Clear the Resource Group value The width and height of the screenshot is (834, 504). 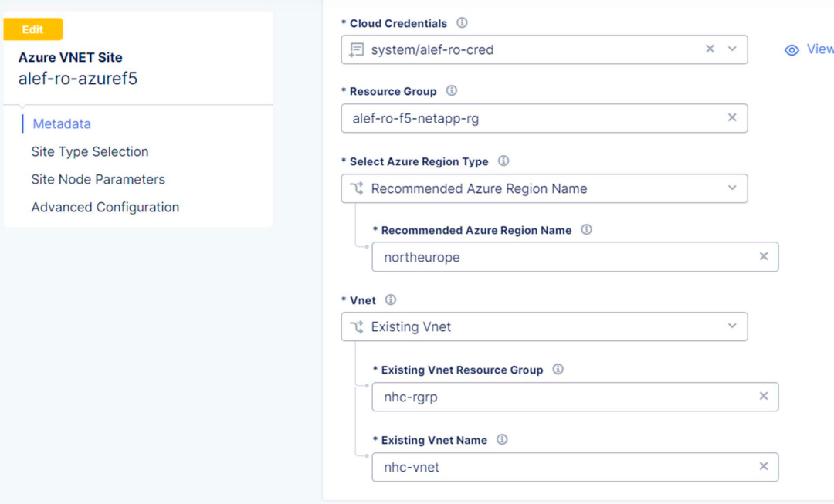pyautogui.click(x=732, y=117)
